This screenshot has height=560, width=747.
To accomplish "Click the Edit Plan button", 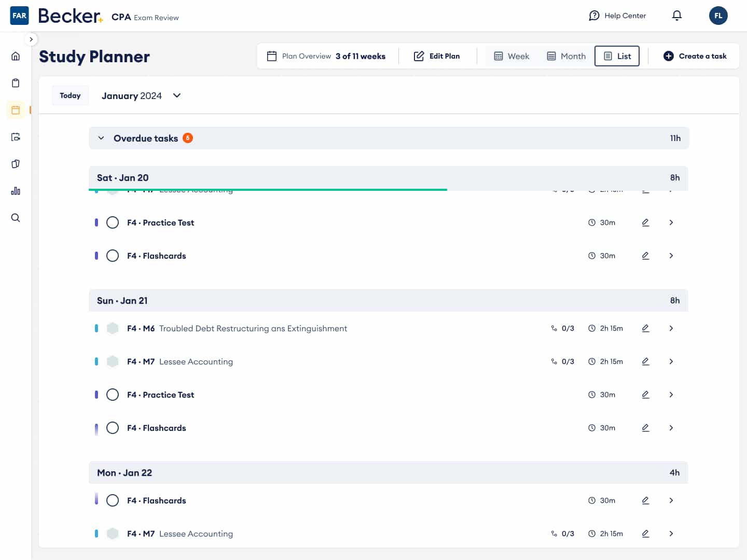I will coord(437,56).
